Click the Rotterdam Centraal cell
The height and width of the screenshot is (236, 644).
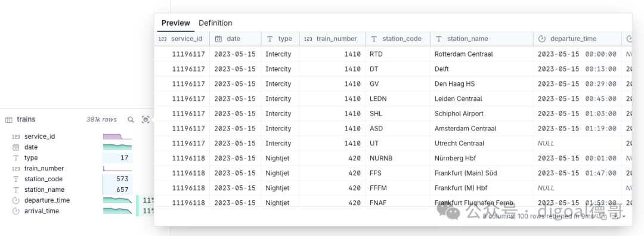click(482, 54)
